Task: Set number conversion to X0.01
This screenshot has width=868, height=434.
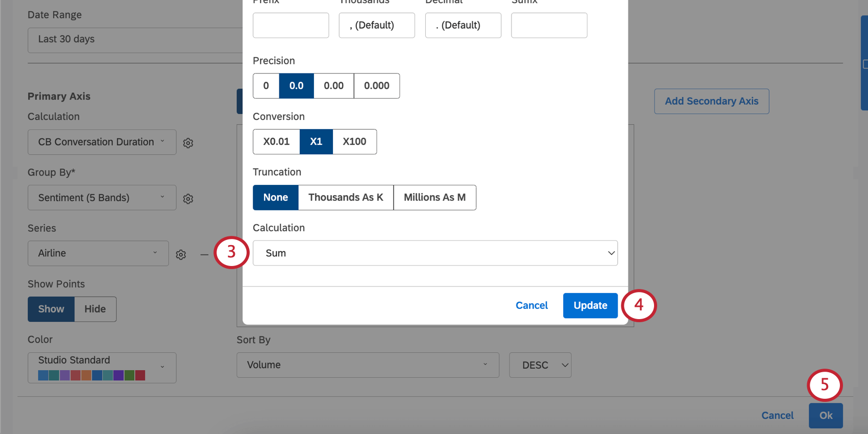Action: (x=276, y=141)
